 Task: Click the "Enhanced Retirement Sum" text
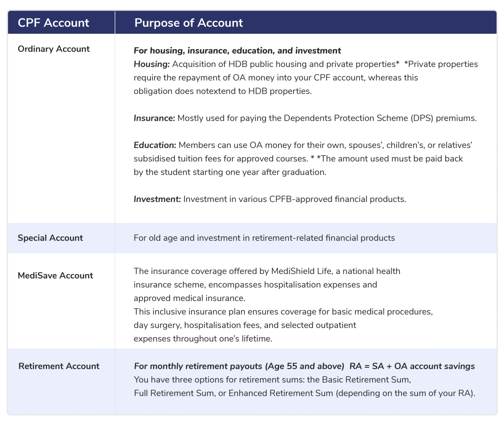[x=281, y=393]
